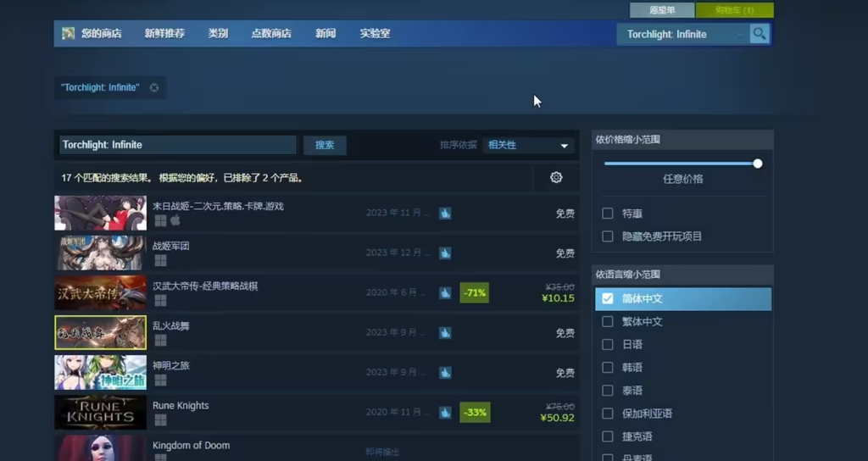The height and width of the screenshot is (461, 868).
Task: Click the ¥10.15 discounted price
Action: point(558,298)
